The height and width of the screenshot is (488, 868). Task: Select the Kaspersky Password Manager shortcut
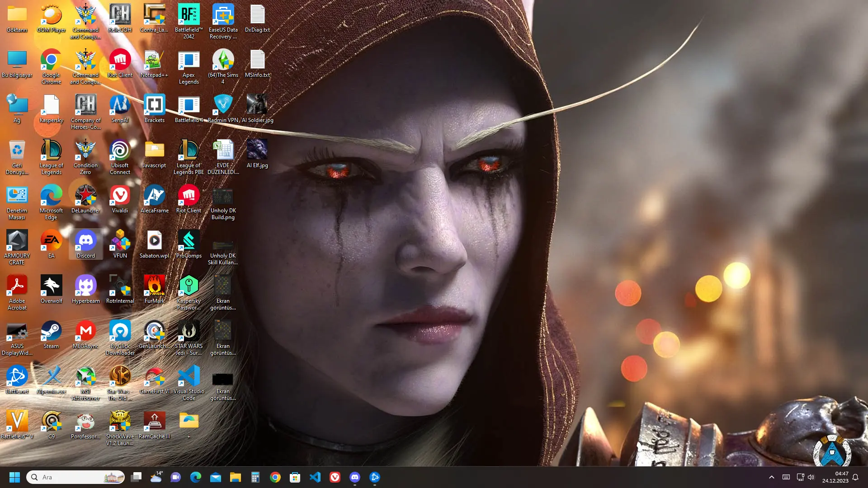189,292
